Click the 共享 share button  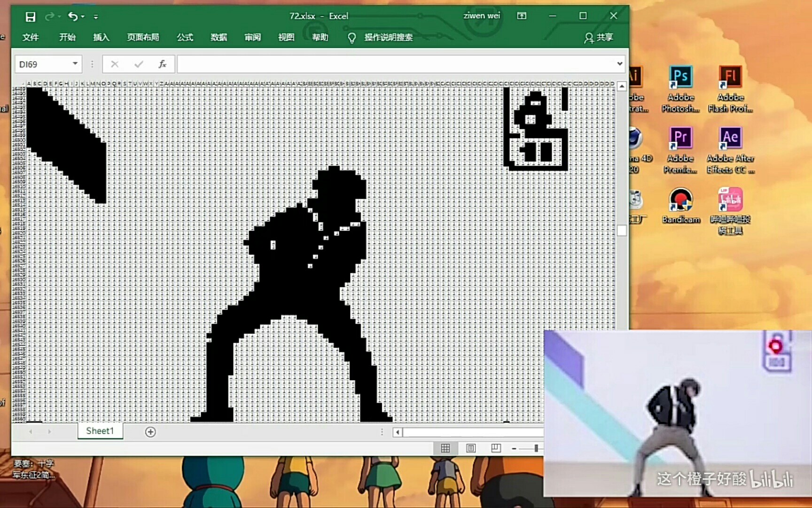tap(599, 38)
